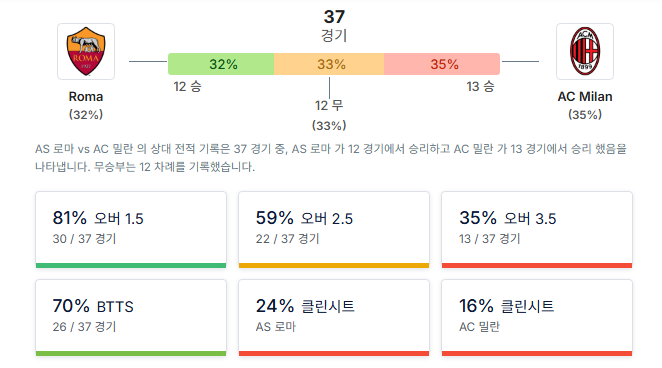The height and width of the screenshot is (368, 662).
Task: Click the 35% Over 3.5 stat card
Action: [x=537, y=230]
